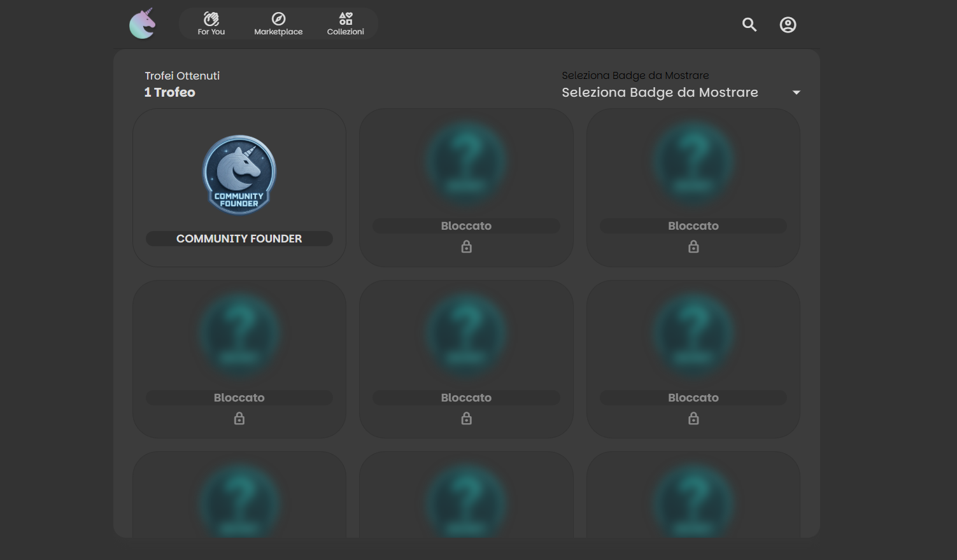Open search with magnifier icon
The height and width of the screenshot is (560, 957).
[x=749, y=24]
